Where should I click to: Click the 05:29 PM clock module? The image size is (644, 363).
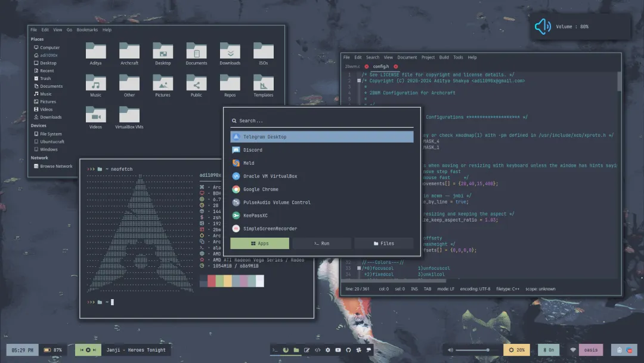coord(22,350)
